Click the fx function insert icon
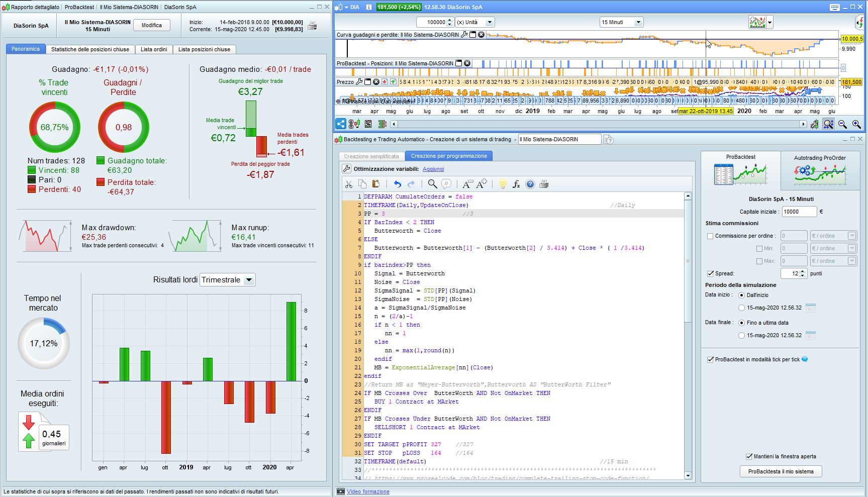Screen dimensions: 868x497 [x=516, y=184]
